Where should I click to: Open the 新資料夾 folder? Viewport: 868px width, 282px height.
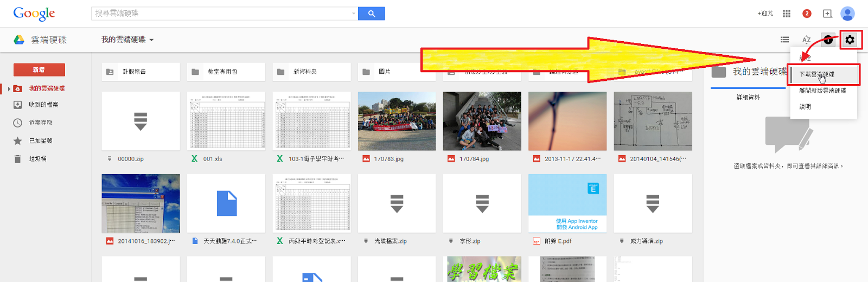311,72
